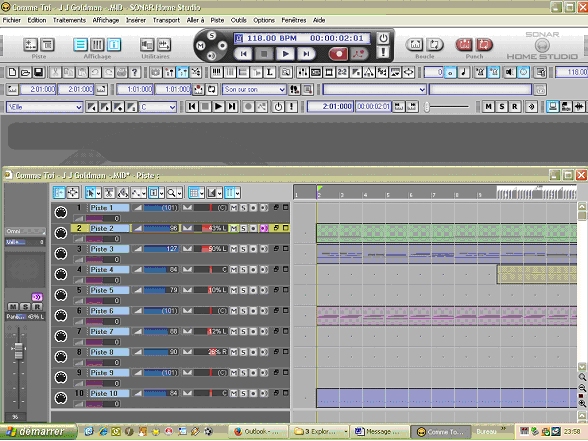Click the Play button in the large transport
The image size is (588, 441).
[285, 54]
